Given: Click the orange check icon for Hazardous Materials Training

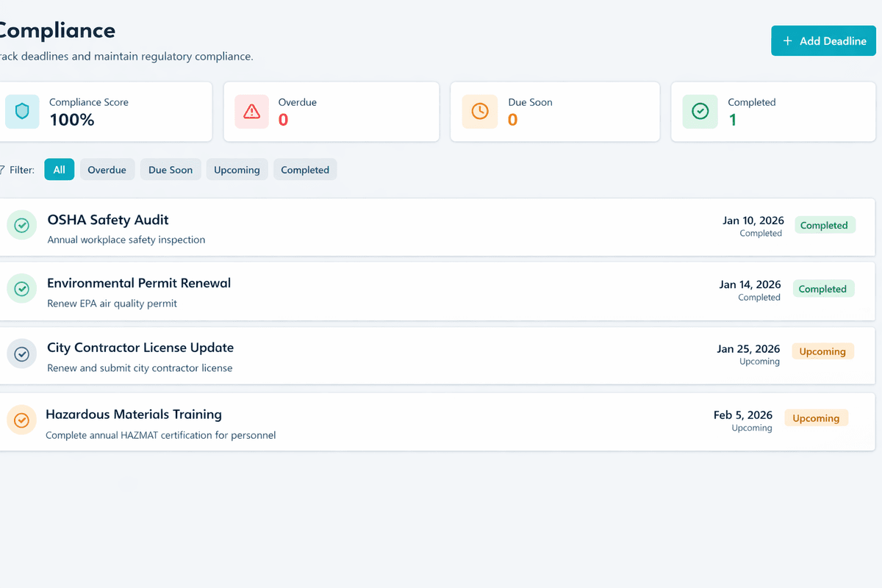Looking at the screenshot, I should pyautogui.click(x=21, y=420).
